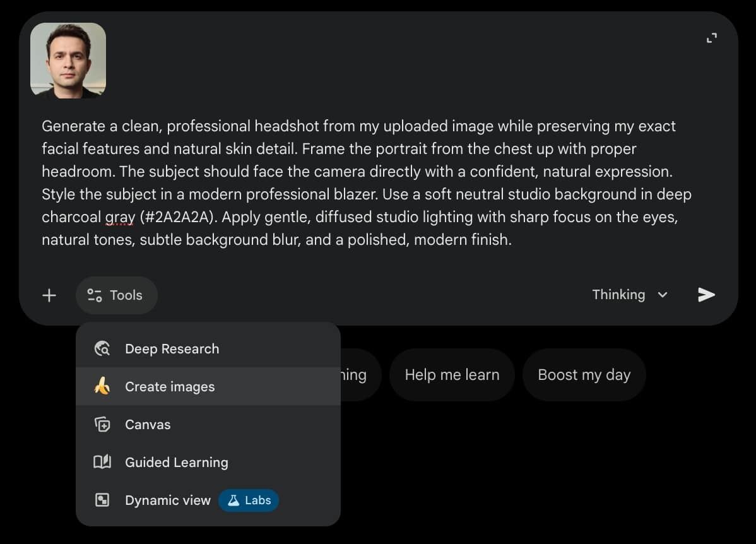The image size is (756, 544).
Task: Click the Labs badge
Action: click(249, 500)
